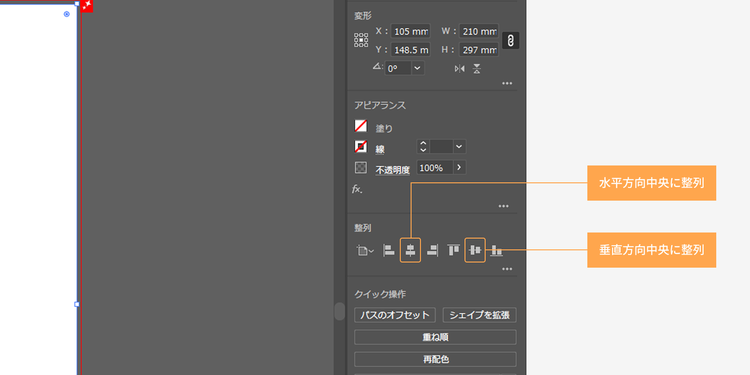Click the stroke weight value field
This screenshot has height=375, width=750.
[441, 146]
